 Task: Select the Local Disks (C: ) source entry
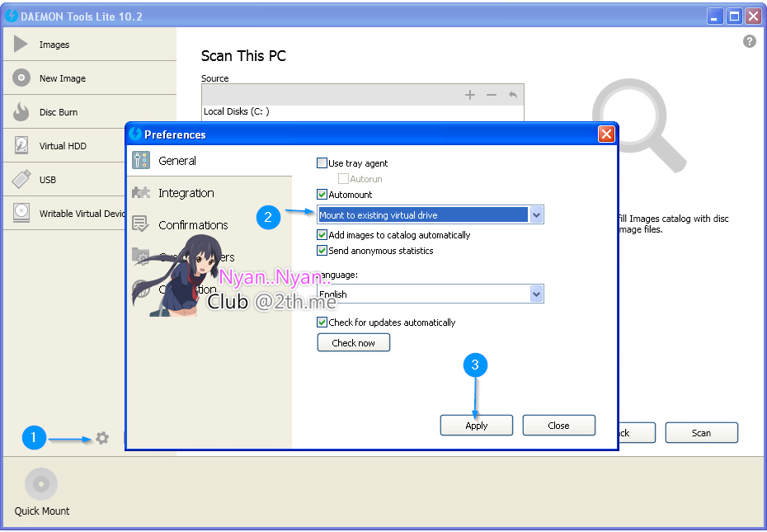[x=362, y=111]
